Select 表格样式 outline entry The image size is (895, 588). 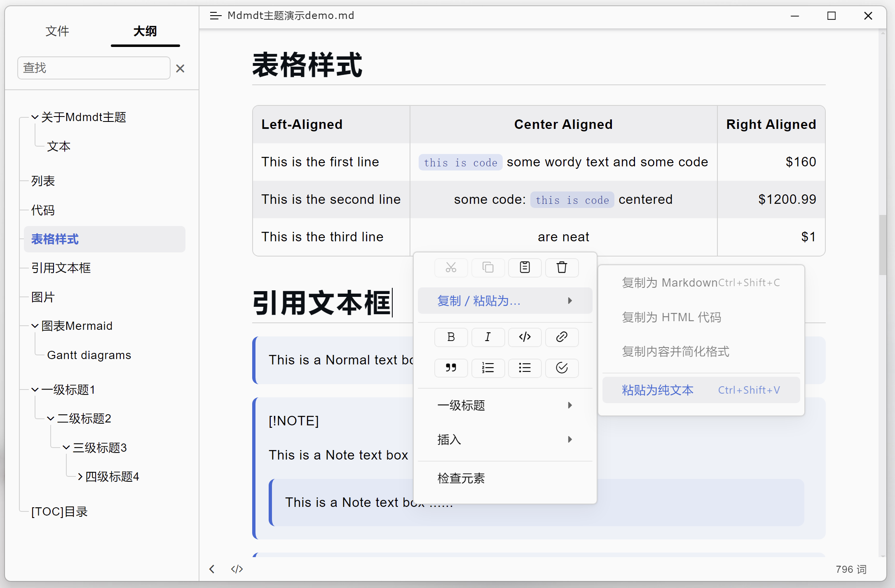tap(104, 239)
